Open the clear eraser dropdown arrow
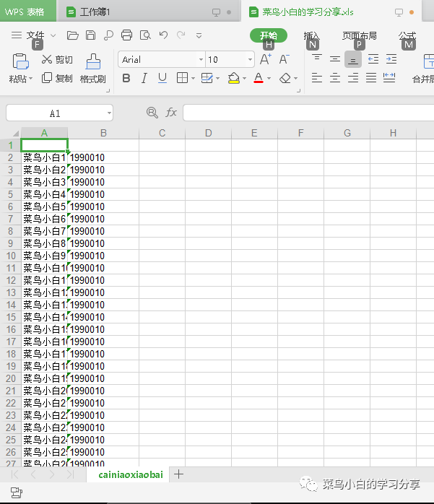434x504 pixels. (x=296, y=78)
